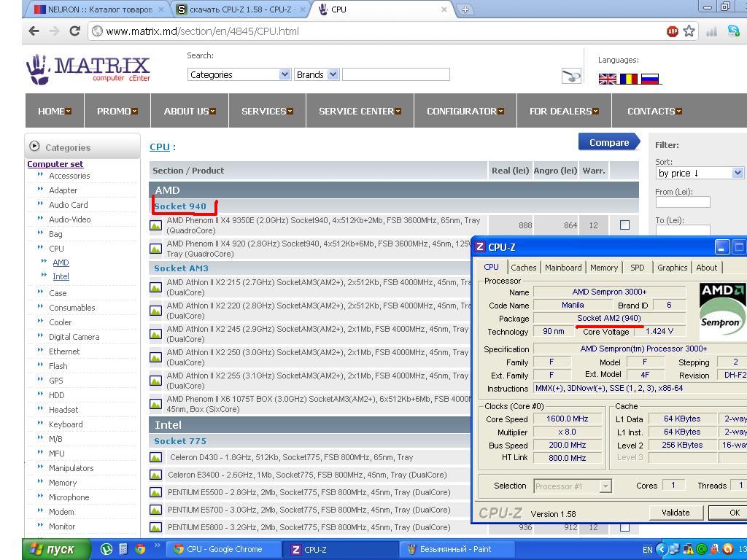Select the English flag language
Viewport: 747px width, 560px height.
(608, 79)
